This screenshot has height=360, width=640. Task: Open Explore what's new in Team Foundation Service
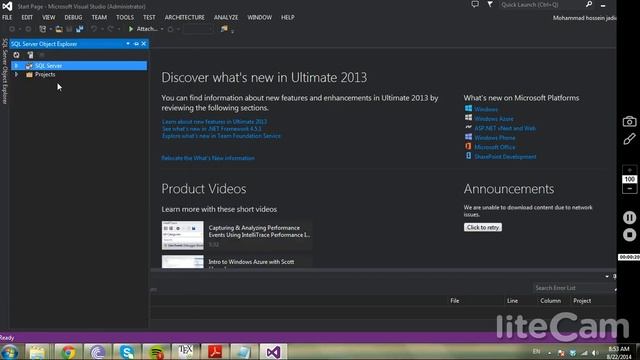click(221, 136)
